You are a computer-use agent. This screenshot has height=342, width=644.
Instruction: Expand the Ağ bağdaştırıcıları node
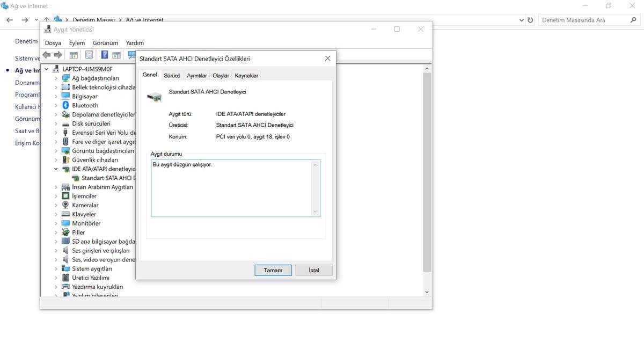coord(56,78)
